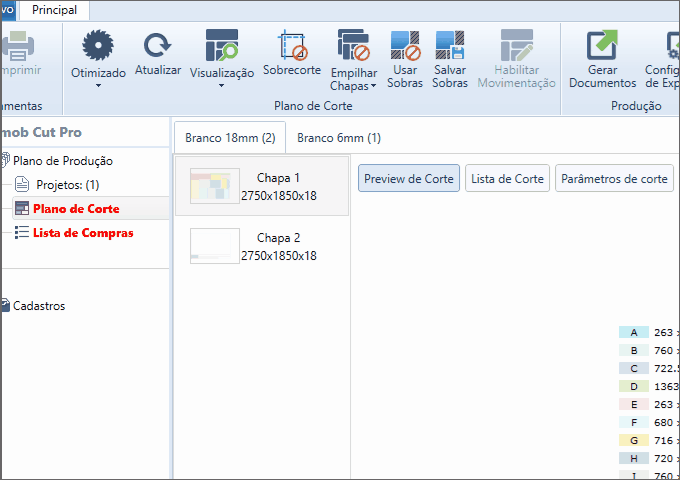Select Plano de Produção tree node
Image resolution: width=680 pixels, height=480 pixels.
click(x=62, y=161)
